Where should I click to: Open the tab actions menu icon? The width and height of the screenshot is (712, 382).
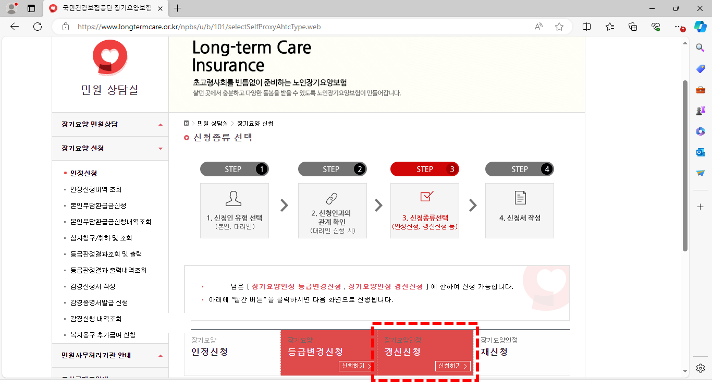(x=31, y=8)
